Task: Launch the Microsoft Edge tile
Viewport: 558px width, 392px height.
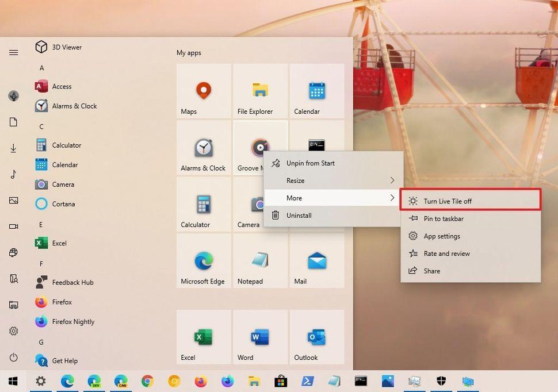Action: [x=204, y=260]
